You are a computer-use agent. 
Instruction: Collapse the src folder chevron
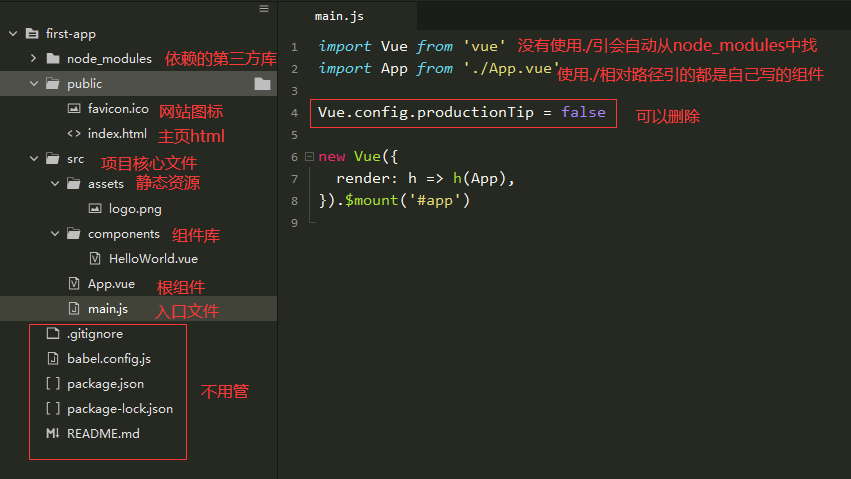34,158
